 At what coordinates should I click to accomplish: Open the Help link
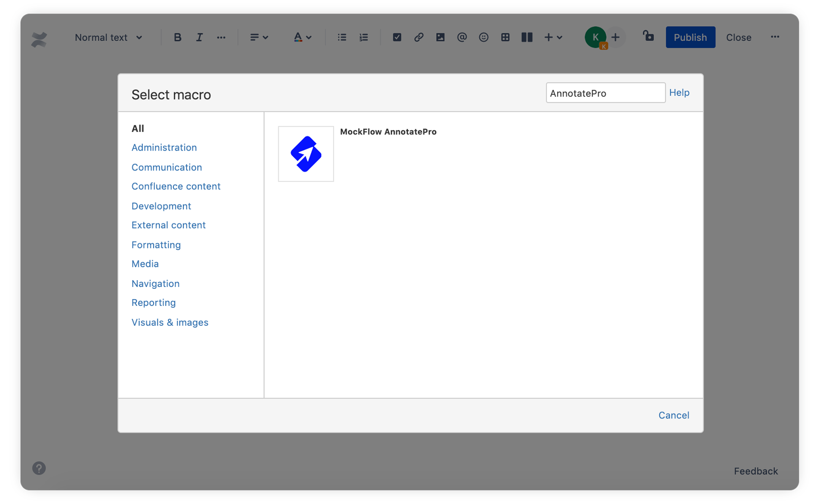click(679, 93)
